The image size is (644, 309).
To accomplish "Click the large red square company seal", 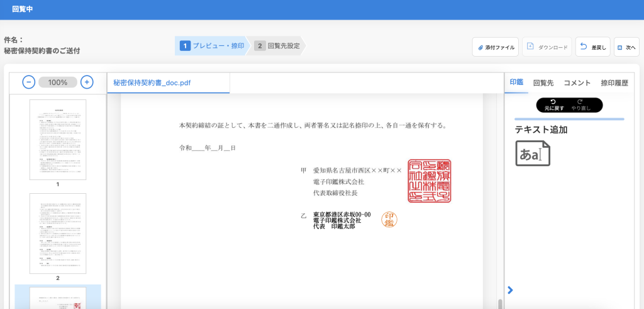I will pos(429,181).
